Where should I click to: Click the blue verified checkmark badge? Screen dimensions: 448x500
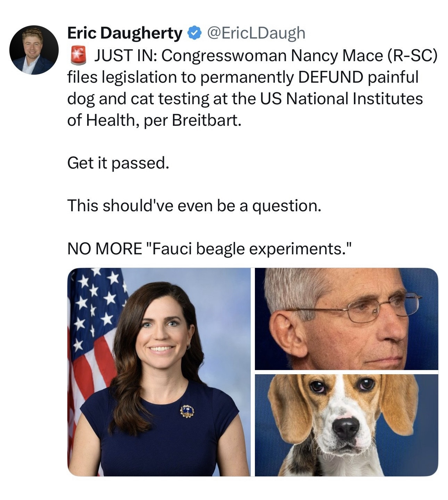coord(194,33)
